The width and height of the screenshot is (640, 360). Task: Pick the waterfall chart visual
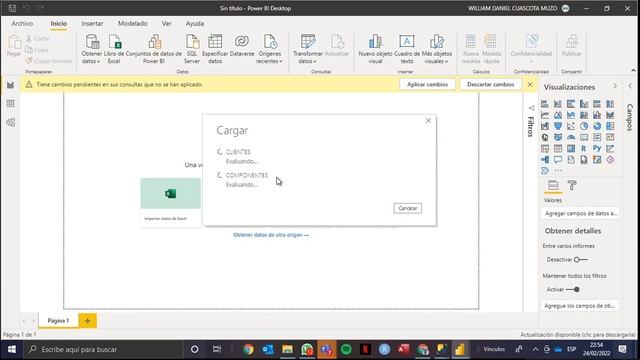545,126
